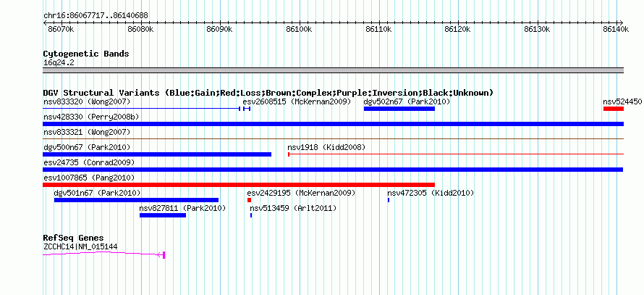Click the 86140k ruler label
Image resolution: width=644 pixels, height=295 pixels.
point(616,29)
